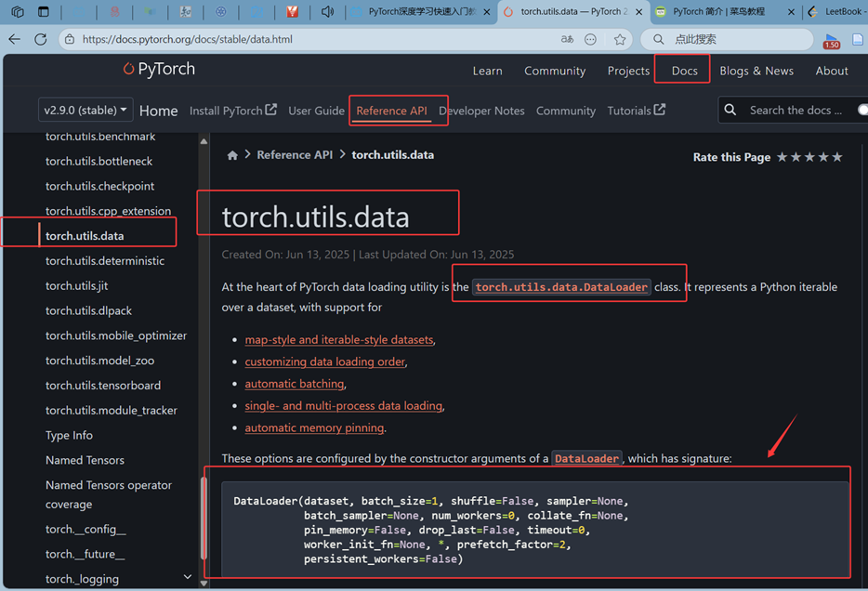This screenshot has width=868, height=591.
Task: Select Named Tensors in sidebar
Action: (x=85, y=460)
